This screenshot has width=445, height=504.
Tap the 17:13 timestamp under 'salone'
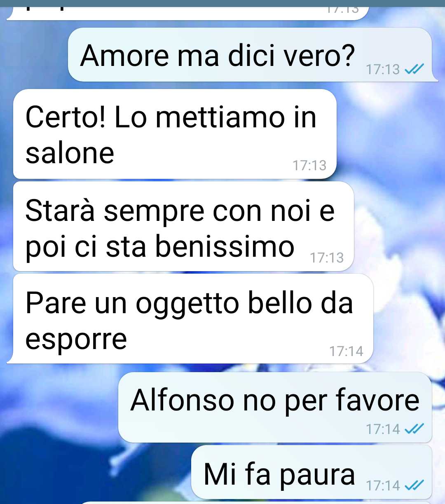point(309,166)
